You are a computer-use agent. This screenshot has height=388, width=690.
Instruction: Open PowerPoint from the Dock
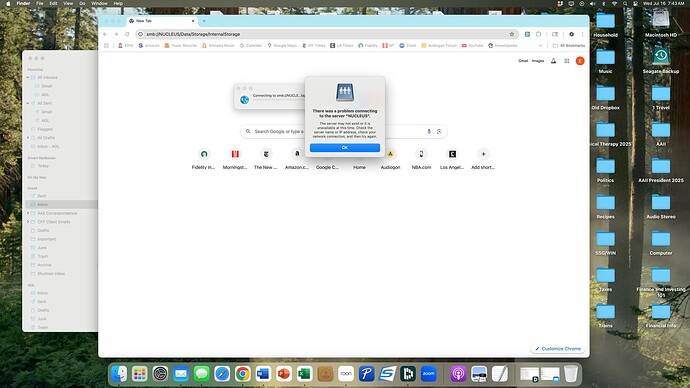[284, 374]
